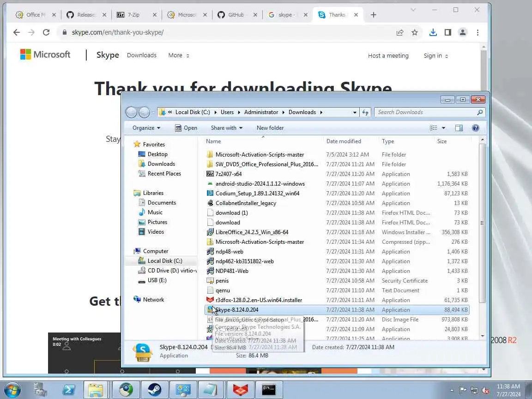The height and width of the screenshot is (399, 532).
Task: Switch to the Releases GitHub tab
Action: point(86,15)
